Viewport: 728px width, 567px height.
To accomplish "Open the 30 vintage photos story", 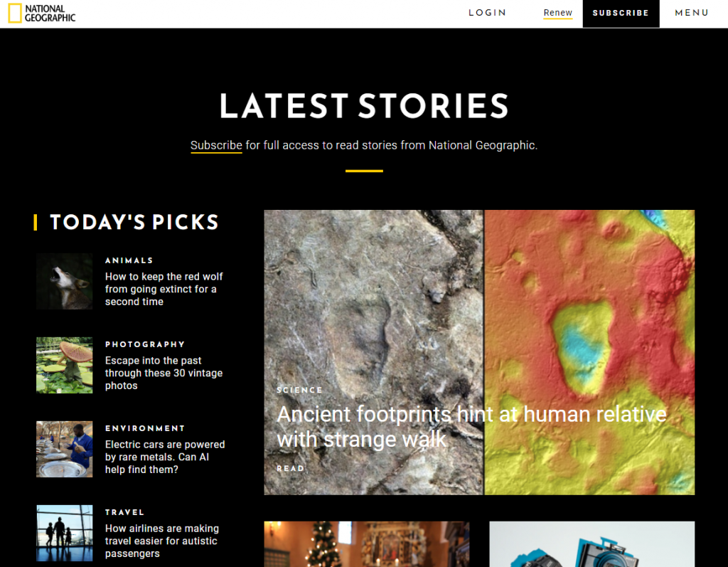I will coord(164,373).
